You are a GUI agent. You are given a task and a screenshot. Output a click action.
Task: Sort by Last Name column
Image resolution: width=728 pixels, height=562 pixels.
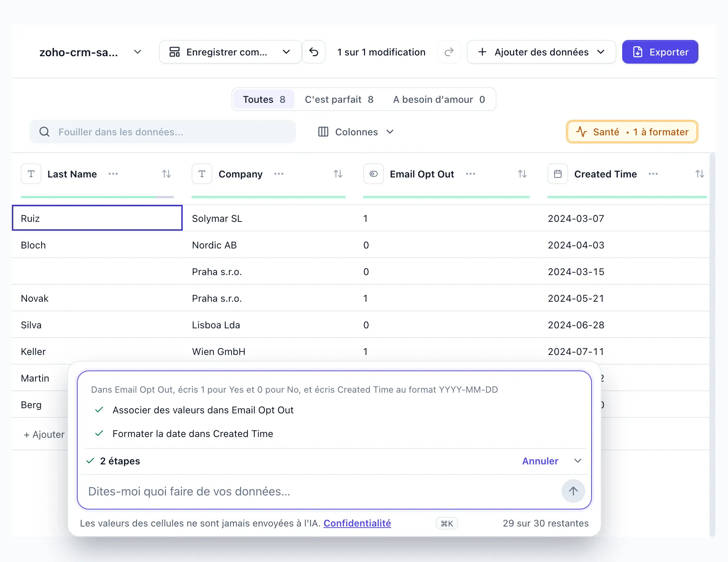point(166,174)
